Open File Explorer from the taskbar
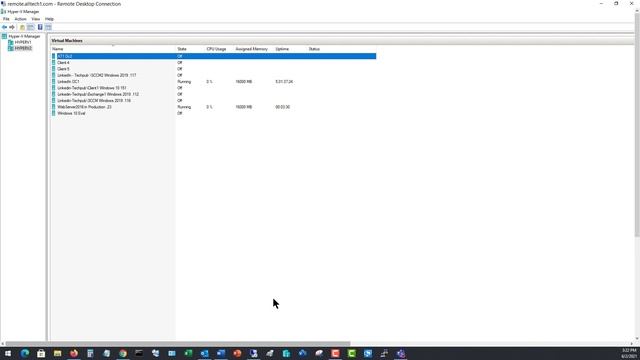 click(58, 353)
